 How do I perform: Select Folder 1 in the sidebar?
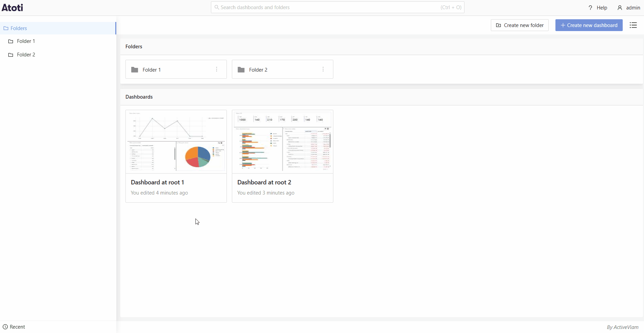25,41
